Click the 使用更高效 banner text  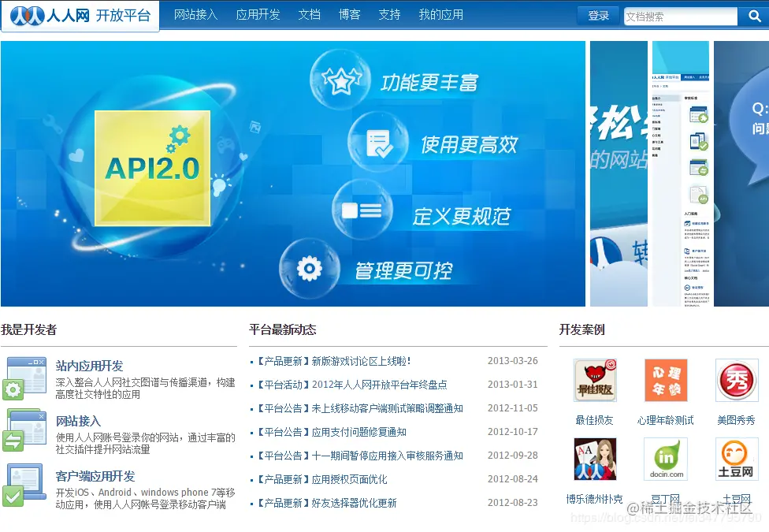pos(470,144)
